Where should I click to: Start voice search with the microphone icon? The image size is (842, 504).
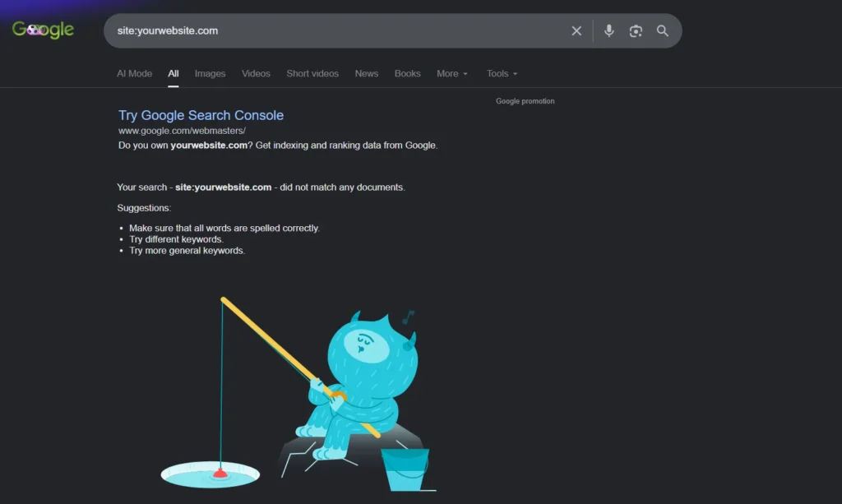tap(608, 31)
